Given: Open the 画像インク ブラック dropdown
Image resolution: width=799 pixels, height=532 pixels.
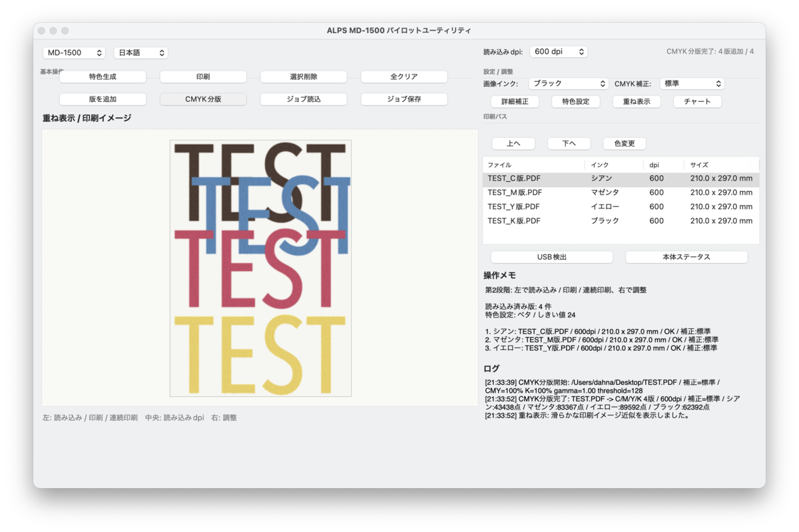Looking at the screenshot, I should pos(569,84).
